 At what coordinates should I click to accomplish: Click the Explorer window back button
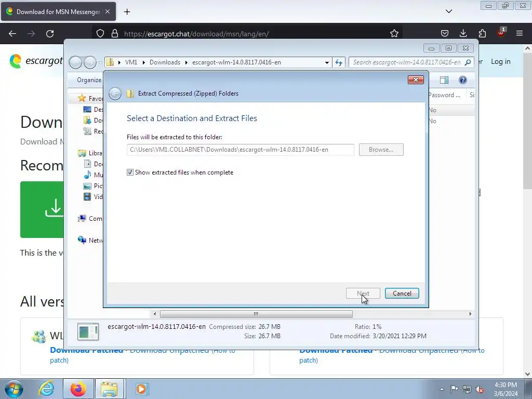[75, 62]
